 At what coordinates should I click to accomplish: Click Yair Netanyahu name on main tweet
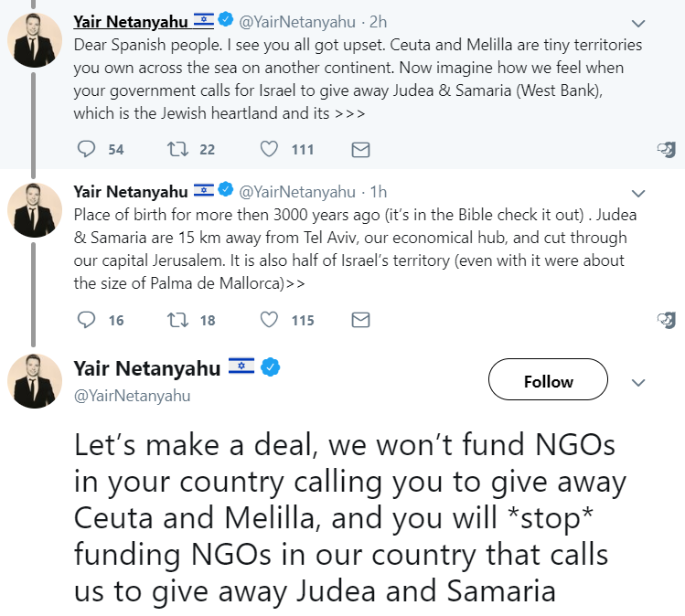pyautogui.click(x=147, y=368)
